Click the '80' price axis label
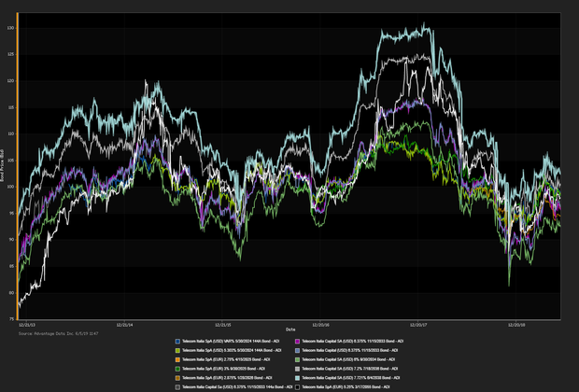The width and height of the screenshot is (579, 392). click(x=11, y=293)
